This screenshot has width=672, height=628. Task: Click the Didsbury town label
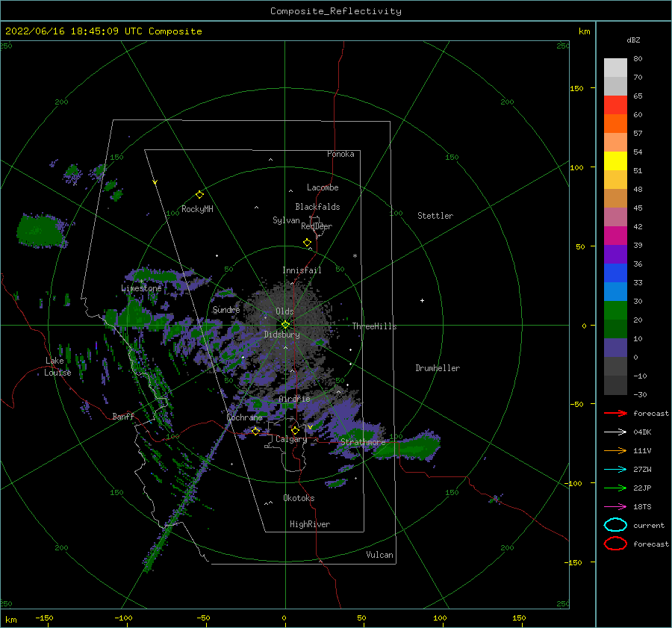pos(282,335)
